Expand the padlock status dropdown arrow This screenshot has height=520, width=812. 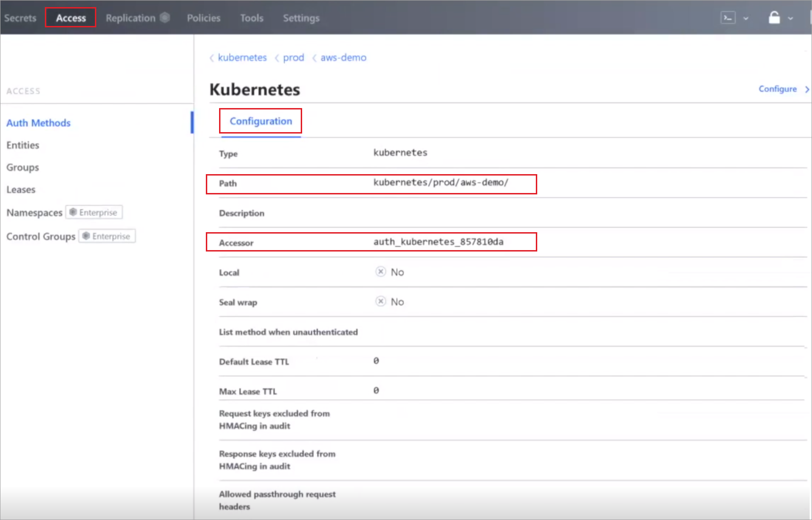click(790, 18)
